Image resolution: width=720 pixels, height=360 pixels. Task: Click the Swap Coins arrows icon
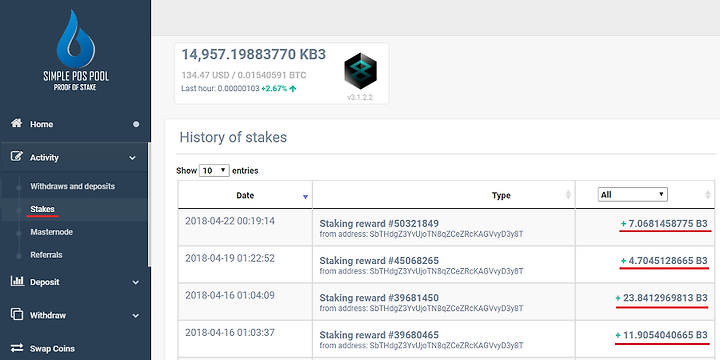pyautogui.click(x=17, y=348)
